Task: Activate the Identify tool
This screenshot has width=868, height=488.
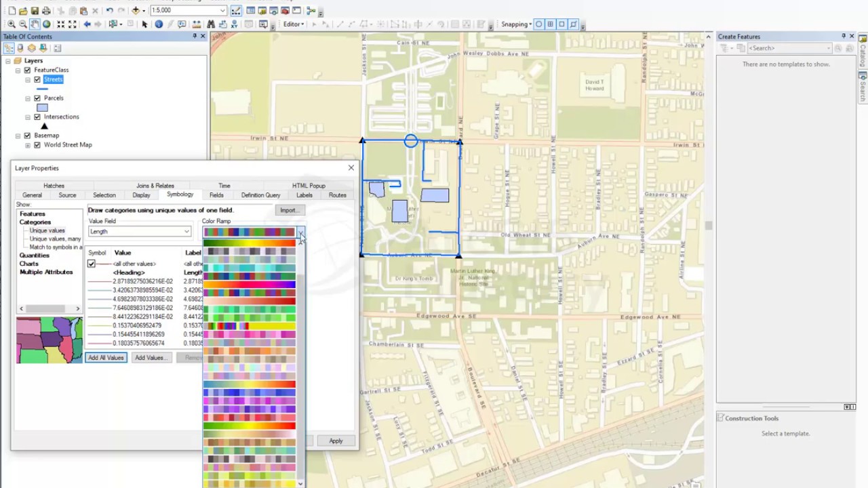Action: tap(159, 24)
